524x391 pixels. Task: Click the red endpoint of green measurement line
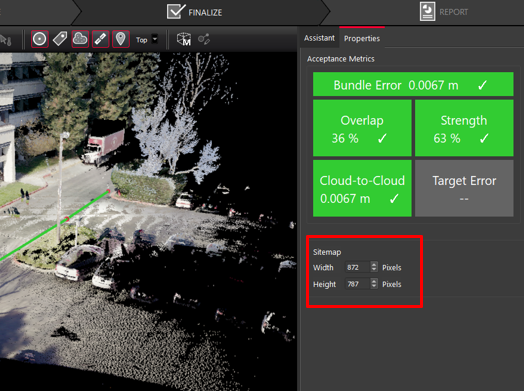108,191
